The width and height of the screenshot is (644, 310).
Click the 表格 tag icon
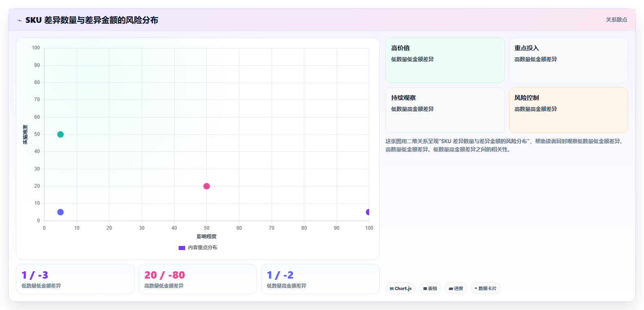coord(425,288)
